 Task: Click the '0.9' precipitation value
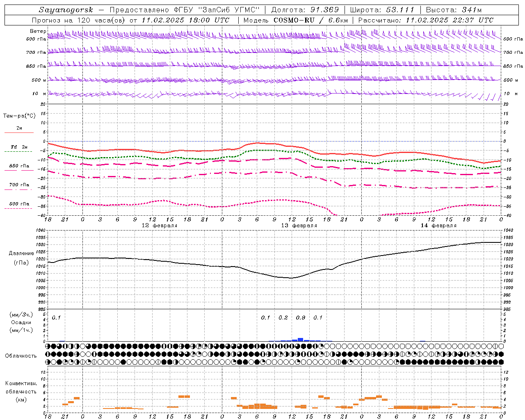click(301, 317)
